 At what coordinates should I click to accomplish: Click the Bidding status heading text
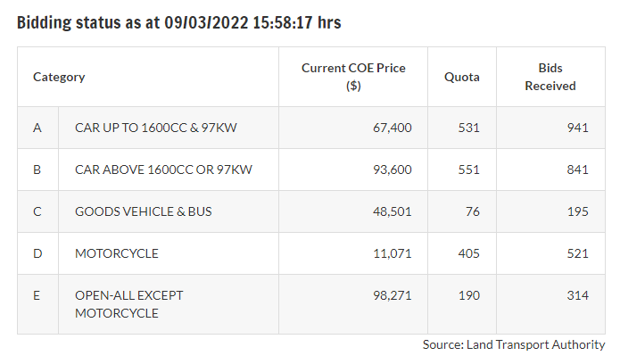(x=178, y=23)
